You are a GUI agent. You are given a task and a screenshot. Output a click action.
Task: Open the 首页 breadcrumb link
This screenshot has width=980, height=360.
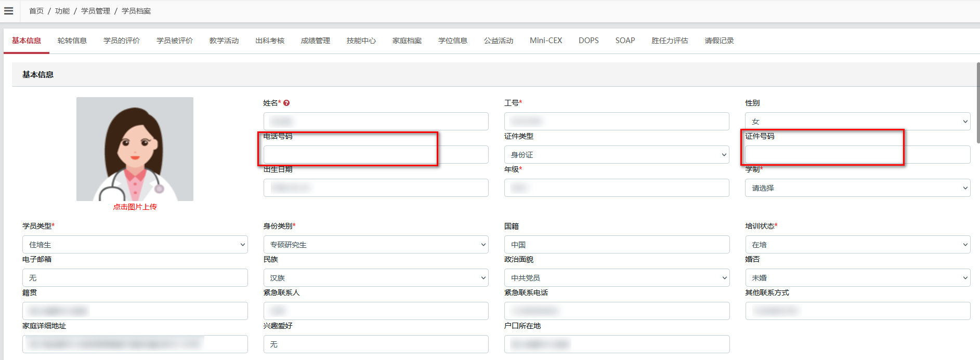point(36,11)
